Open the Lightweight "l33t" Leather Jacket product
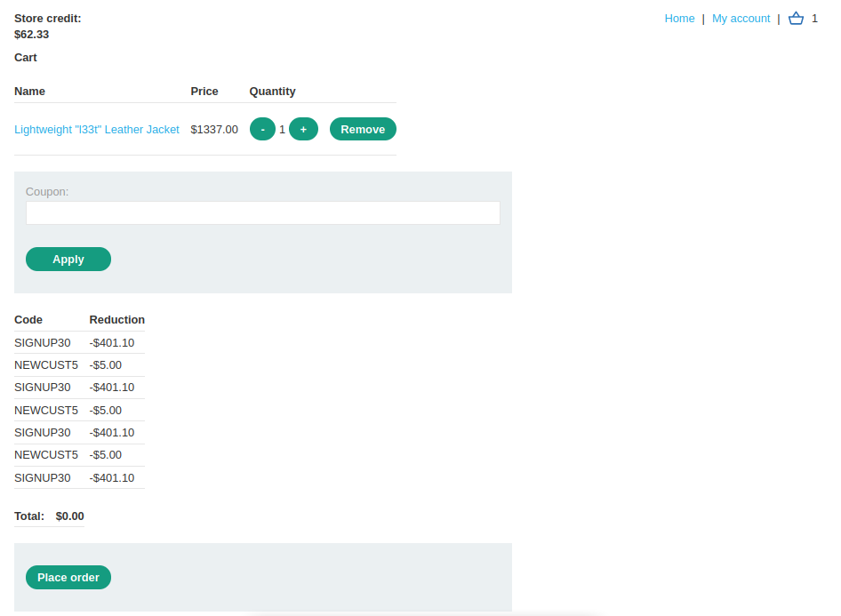 97,130
